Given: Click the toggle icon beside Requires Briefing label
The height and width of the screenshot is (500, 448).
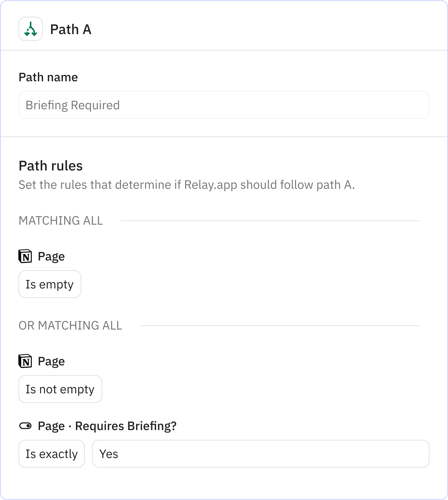Looking at the screenshot, I should [26, 425].
